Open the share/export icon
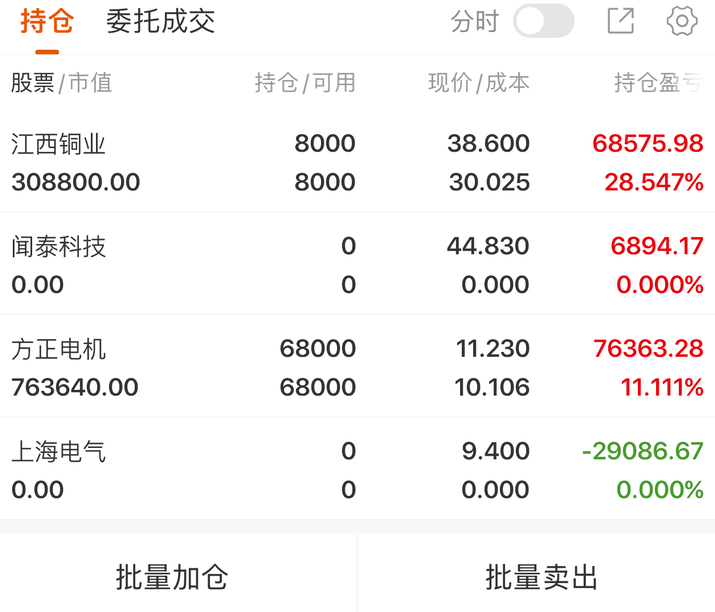Image resolution: width=715 pixels, height=612 pixels. (x=621, y=21)
